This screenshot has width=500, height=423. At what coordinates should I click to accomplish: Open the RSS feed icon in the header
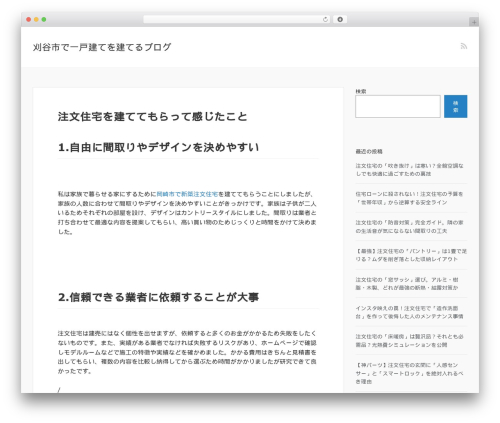tap(464, 46)
